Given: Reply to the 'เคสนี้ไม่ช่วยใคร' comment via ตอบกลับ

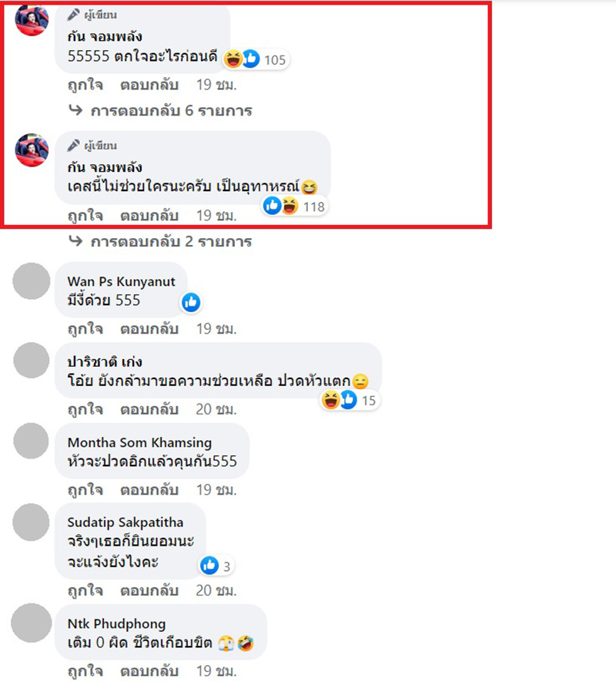Looking at the screenshot, I should 149,215.
